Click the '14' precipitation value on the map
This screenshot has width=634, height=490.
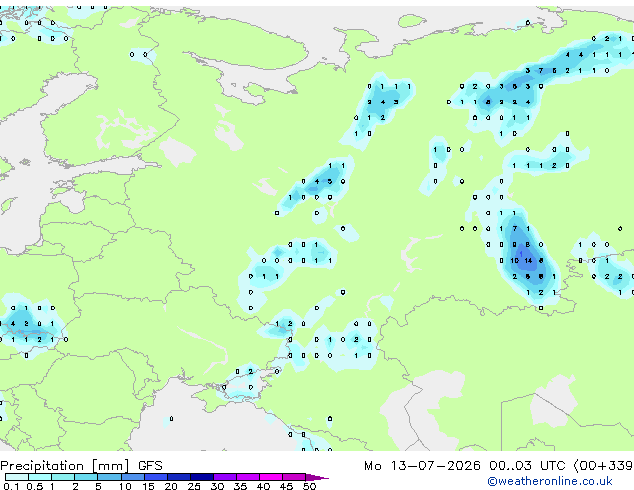528,261
